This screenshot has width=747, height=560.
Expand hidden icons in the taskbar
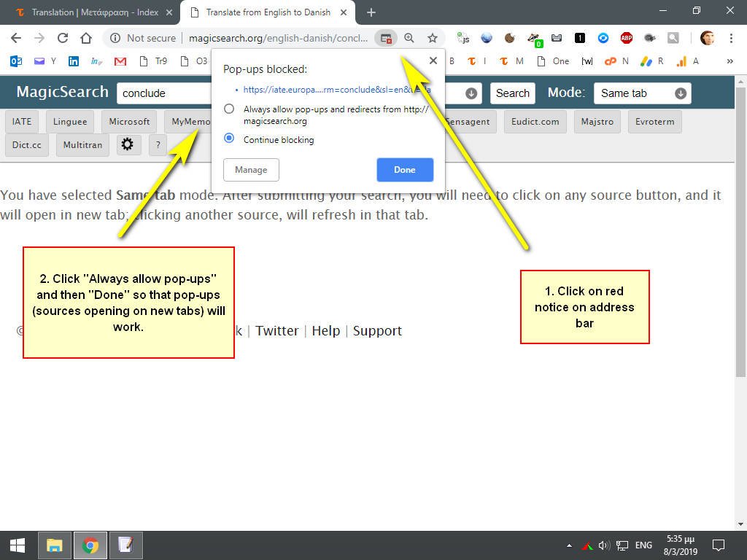569,545
